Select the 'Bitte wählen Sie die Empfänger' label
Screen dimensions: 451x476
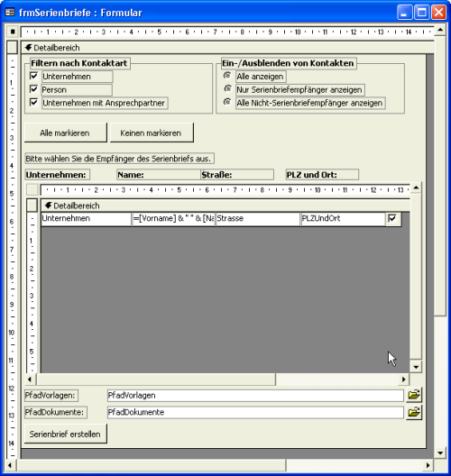(119, 159)
